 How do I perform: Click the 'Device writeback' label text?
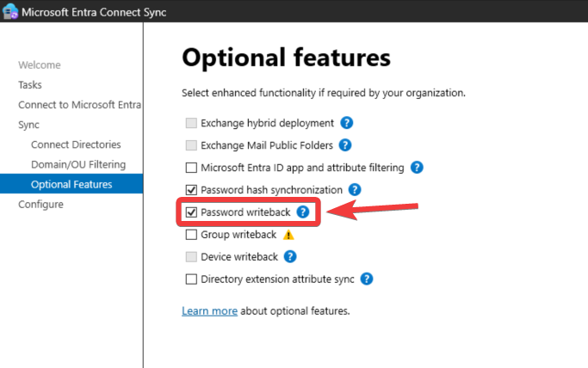click(x=239, y=257)
